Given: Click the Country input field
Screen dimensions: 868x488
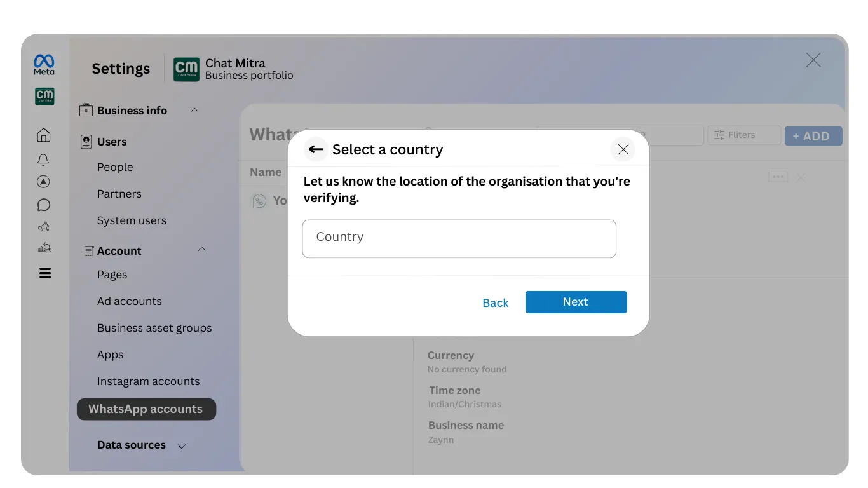Looking at the screenshot, I should click(x=459, y=238).
